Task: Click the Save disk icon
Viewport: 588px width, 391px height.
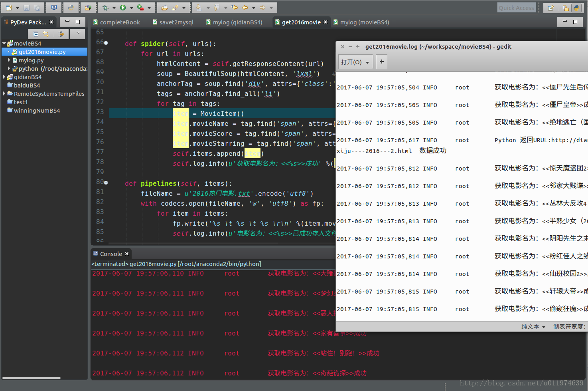Action: click(x=26, y=8)
